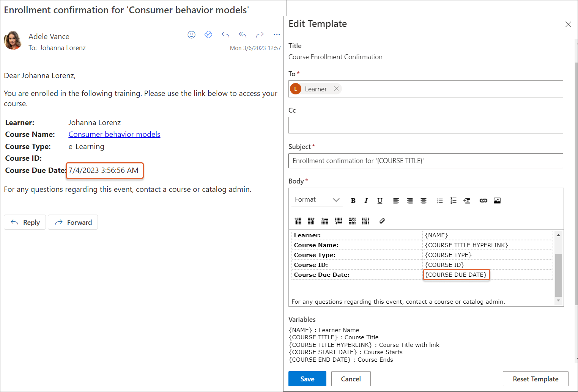Toggle underline formatting in body editor
The width and height of the screenshot is (578, 392).
tap(380, 201)
